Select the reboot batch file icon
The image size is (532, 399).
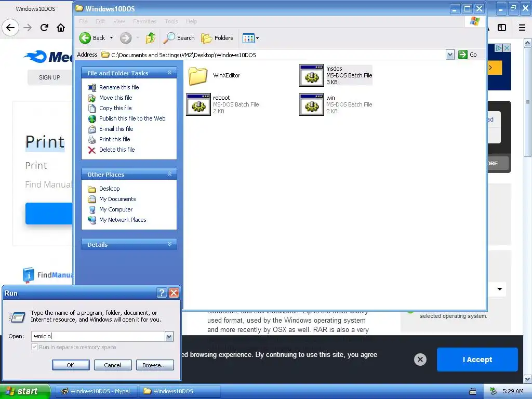point(198,104)
